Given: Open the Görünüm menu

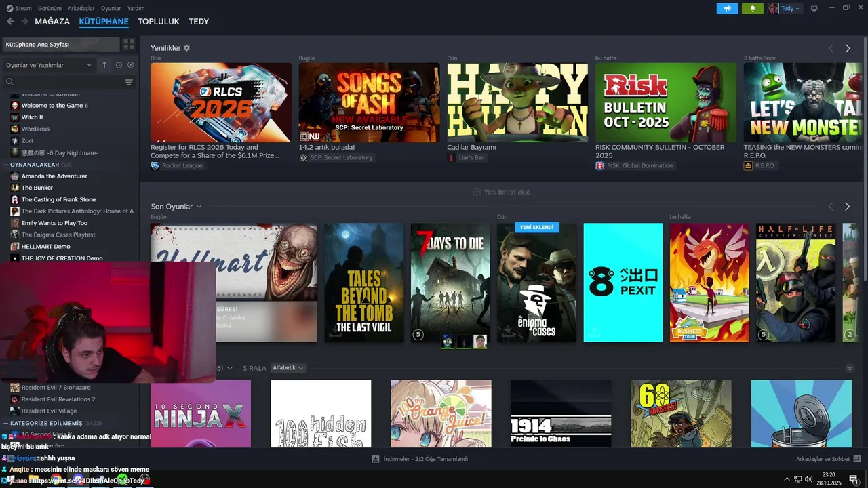Looking at the screenshot, I should point(50,8).
